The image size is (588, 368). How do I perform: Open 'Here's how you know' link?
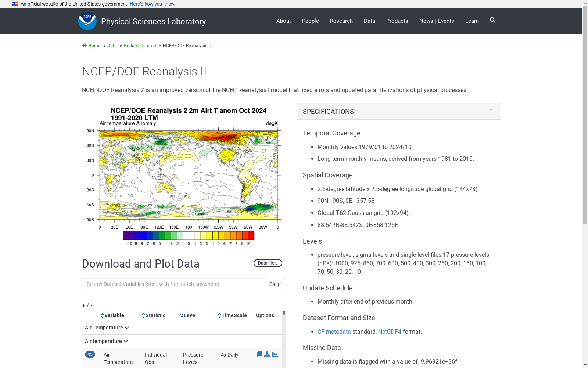[152, 4]
